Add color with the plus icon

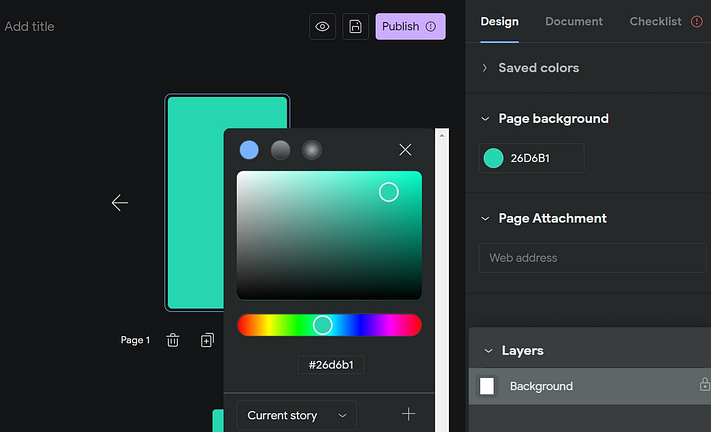pyautogui.click(x=408, y=414)
